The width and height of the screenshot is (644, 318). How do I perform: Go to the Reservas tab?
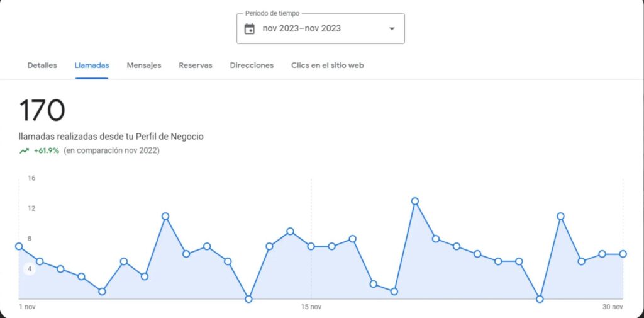[196, 65]
